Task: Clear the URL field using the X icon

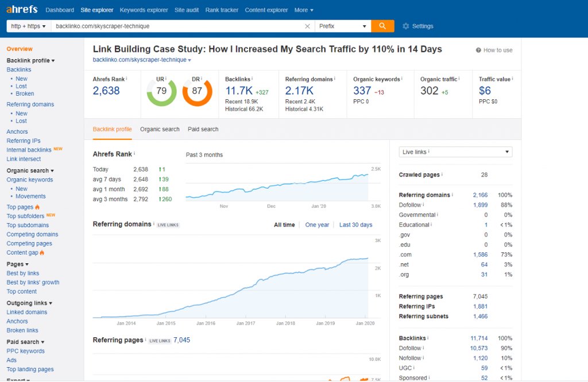Action: tap(308, 26)
